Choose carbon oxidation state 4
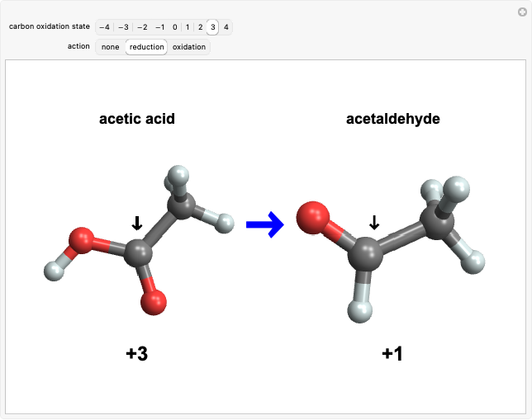 [x=226, y=27]
